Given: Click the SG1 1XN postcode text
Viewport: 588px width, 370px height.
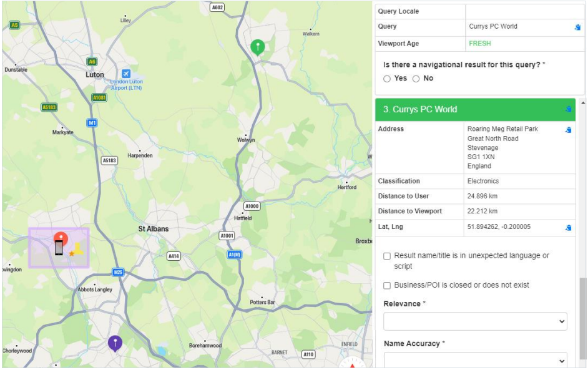Looking at the screenshot, I should coord(481,157).
